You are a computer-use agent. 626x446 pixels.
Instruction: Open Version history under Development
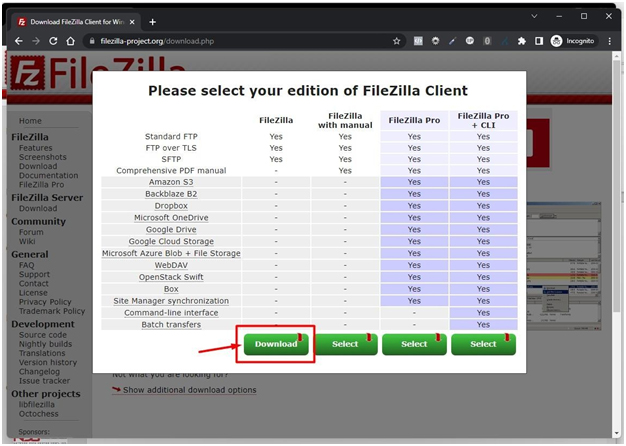click(x=48, y=363)
